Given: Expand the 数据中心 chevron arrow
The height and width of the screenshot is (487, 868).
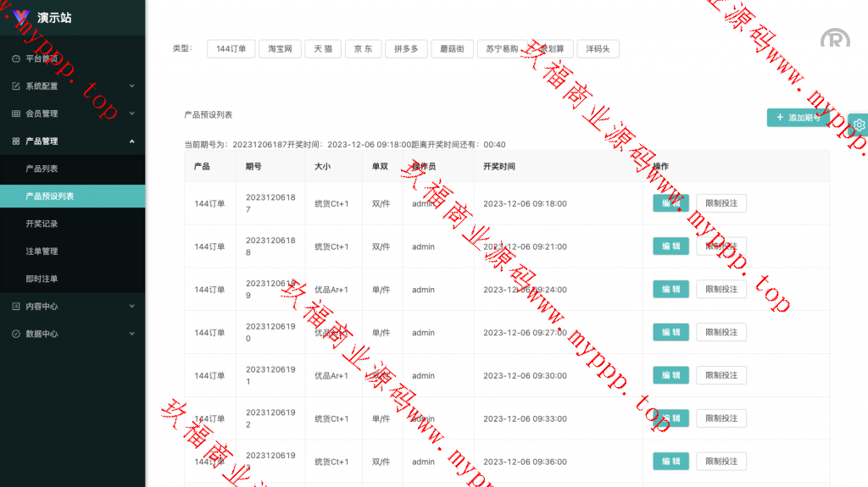Looking at the screenshot, I should click(132, 334).
